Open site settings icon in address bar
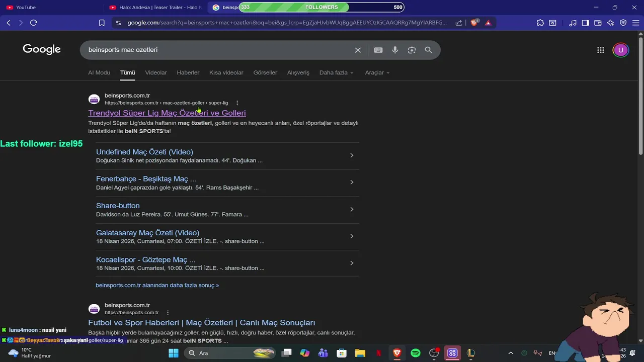Screen dimensions: 644x362 [118, 23]
